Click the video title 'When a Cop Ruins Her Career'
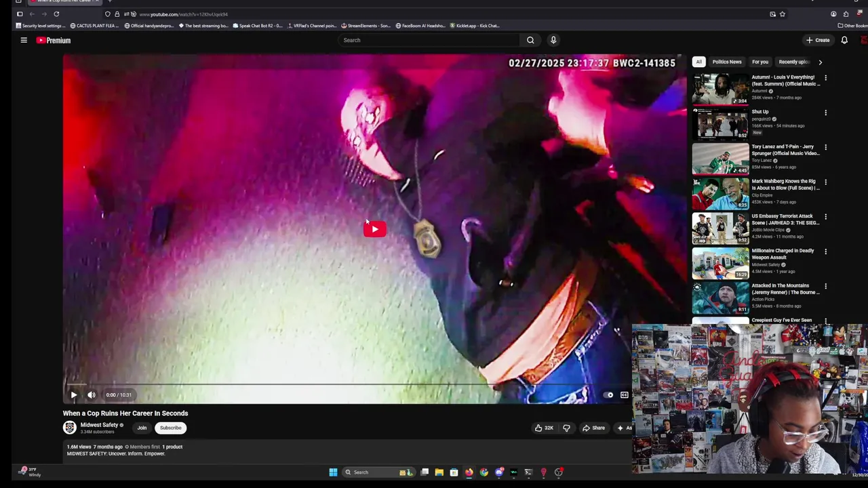The height and width of the screenshot is (488, 868). 125,413
